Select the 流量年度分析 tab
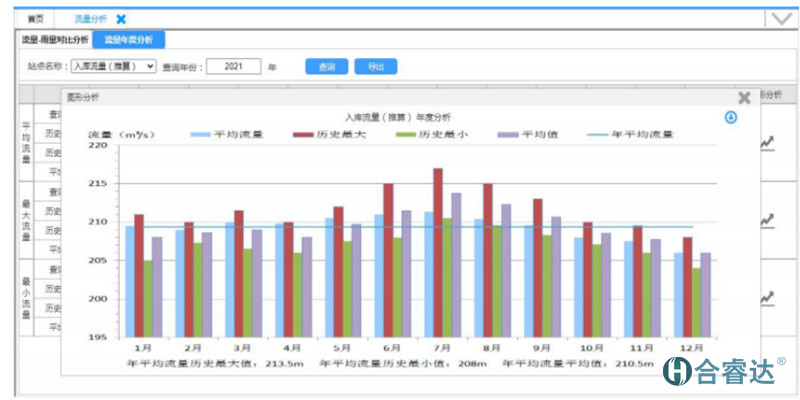 click(x=129, y=40)
